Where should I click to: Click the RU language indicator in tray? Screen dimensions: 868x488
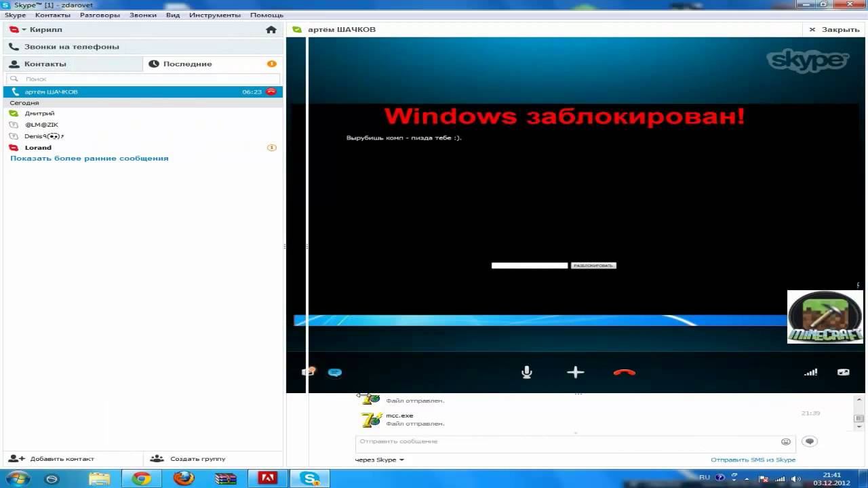point(705,477)
